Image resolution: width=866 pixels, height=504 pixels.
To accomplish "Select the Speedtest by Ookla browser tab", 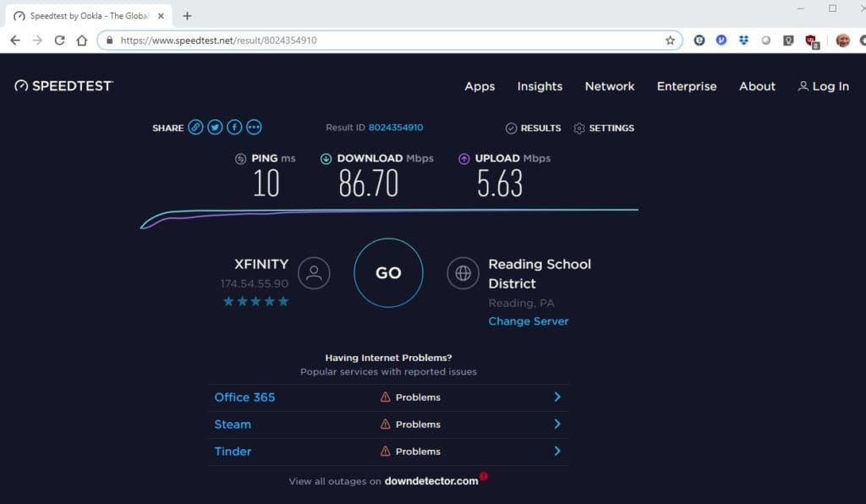I will tap(88, 16).
